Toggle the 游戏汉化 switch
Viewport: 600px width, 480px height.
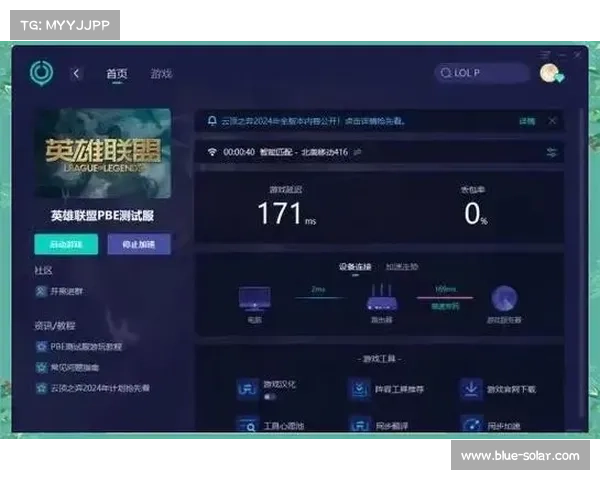(x=269, y=397)
